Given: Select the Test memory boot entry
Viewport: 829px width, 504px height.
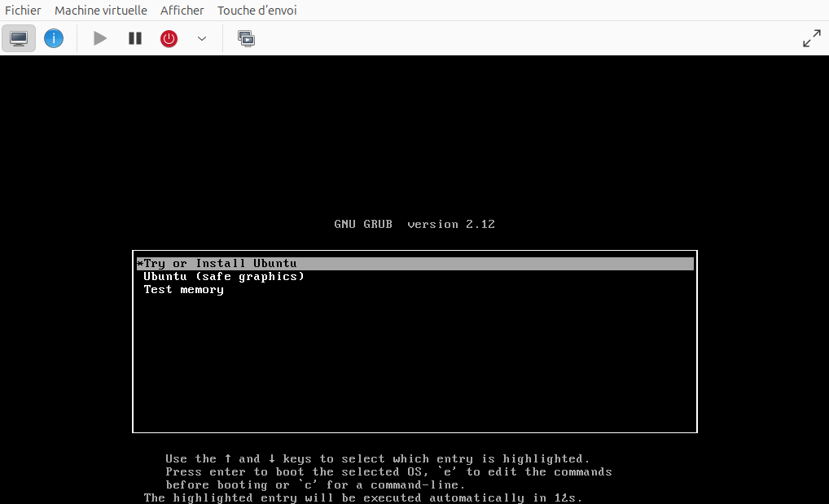Looking at the screenshot, I should 184,290.
